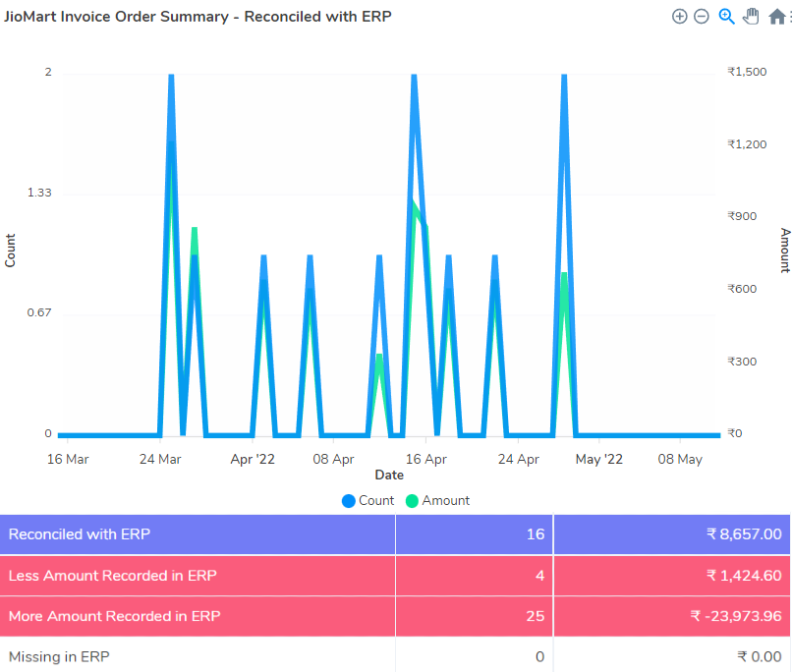This screenshot has width=792, height=672.
Task: Click the 08 May date axis label
Action: (x=680, y=459)
